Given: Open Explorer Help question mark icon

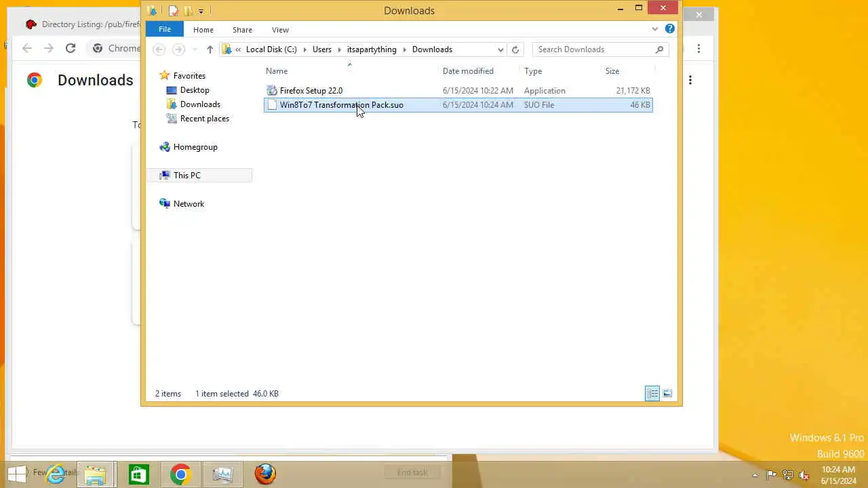Looking at the screenshot, I should pos(670,29).
